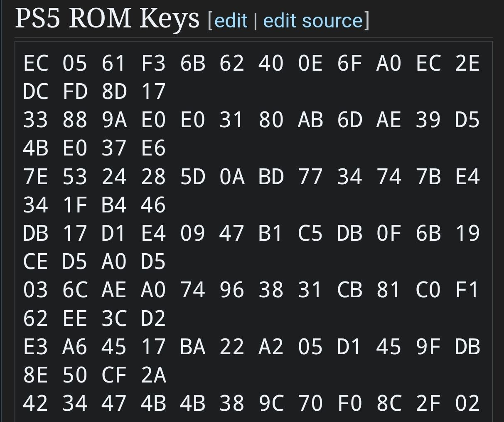Click the byte 03 starting the fifth key
Image resolution: width=504 pixels, height=422 pixels.
tap(35, 290)
